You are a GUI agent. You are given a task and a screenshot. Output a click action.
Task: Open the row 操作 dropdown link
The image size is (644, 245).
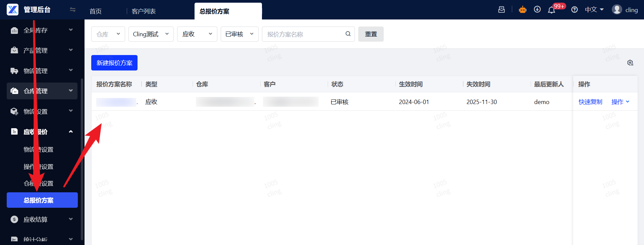pos(620,102)
